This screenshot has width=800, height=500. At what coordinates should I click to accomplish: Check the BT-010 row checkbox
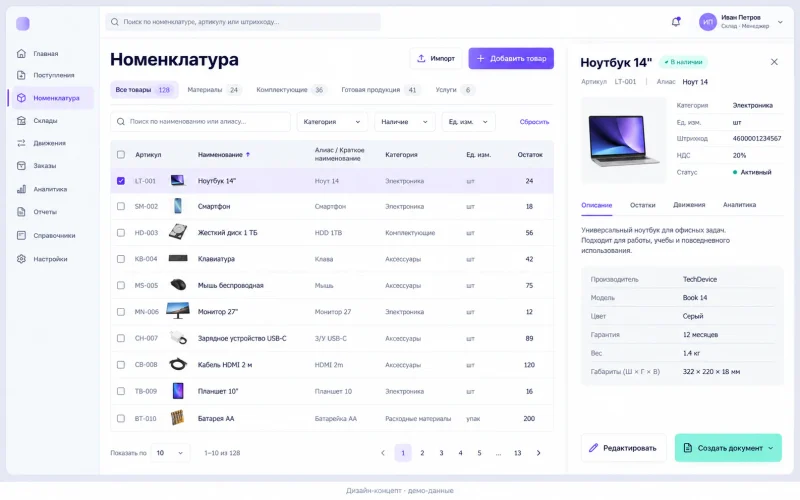[x=120, y=418]
